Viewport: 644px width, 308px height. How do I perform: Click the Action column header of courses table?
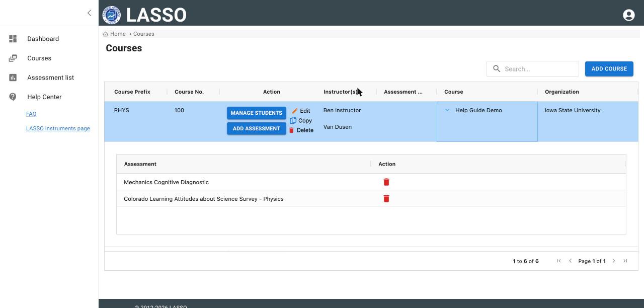tap(272, 92)
